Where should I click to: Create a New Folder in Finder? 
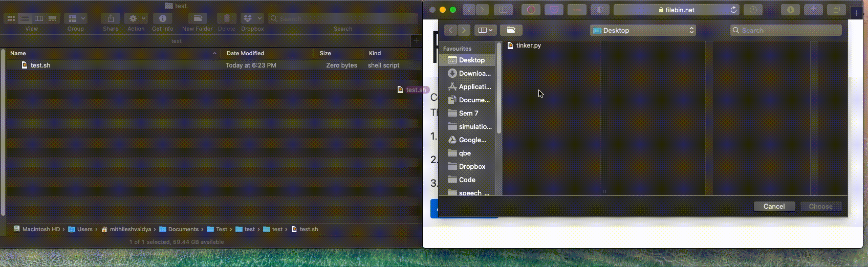tap(197, 18)
